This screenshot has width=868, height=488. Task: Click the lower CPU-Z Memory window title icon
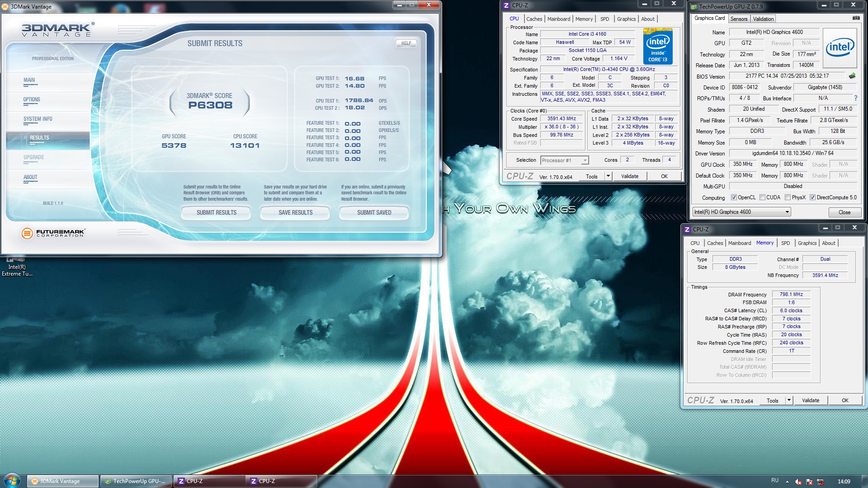tap(687, 230)
